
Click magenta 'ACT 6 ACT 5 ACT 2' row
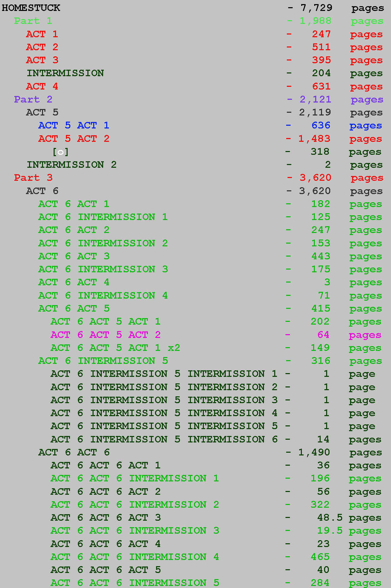click(x=106, y=335)
